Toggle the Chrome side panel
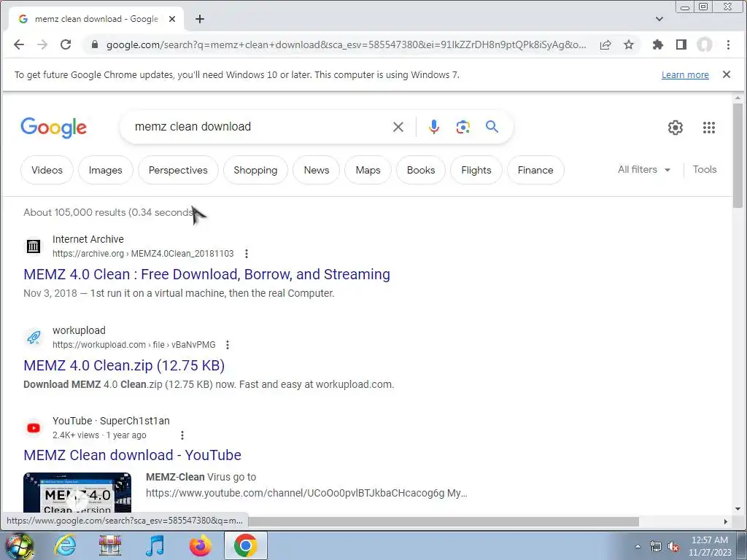This screenshot has height=560, width=747. (x=681, y=44)
